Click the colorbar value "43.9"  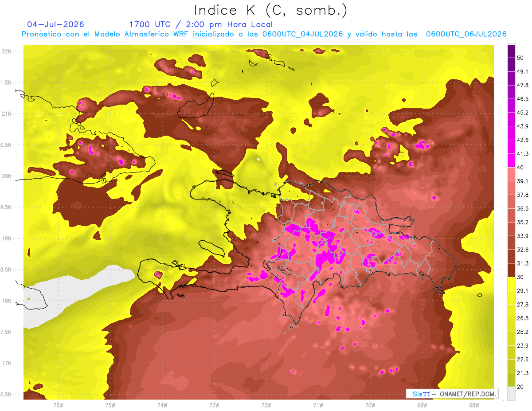(523, 126)
